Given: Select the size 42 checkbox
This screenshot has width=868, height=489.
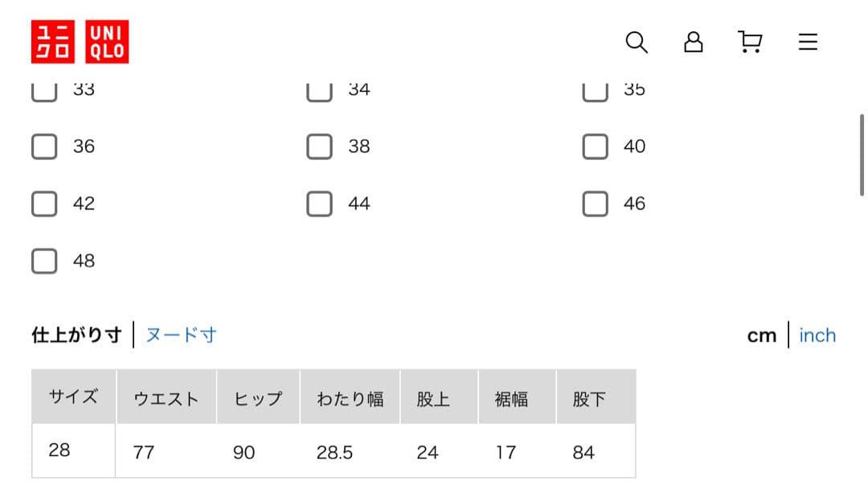Looking at the screenshot, I should (44, 203).
